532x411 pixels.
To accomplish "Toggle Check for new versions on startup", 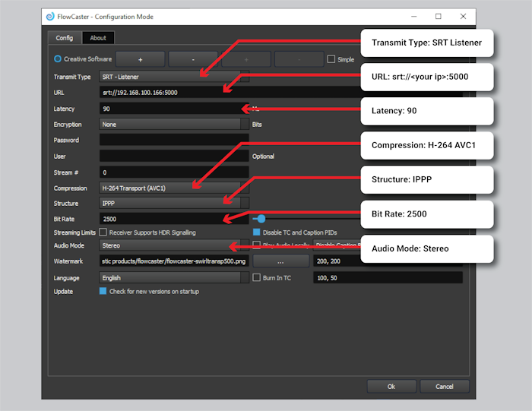I will pos(103,291).
